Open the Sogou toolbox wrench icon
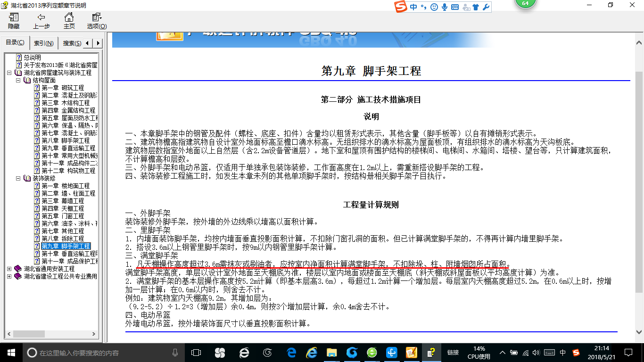The width and height of the screenshot is (644, 362). (x=486, y=7)
